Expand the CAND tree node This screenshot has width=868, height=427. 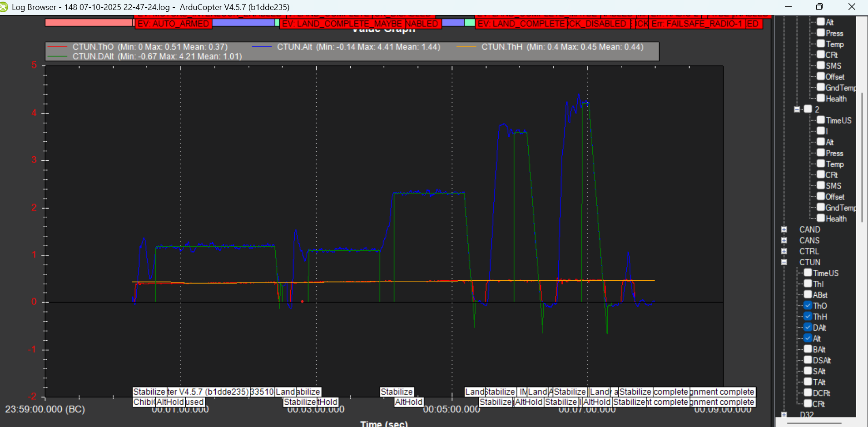tap(784, 229)
